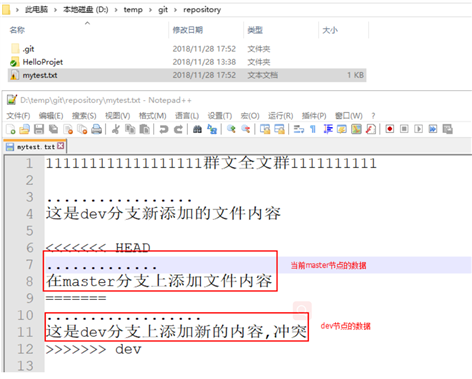Click the Save floppy disk icon
The image size is (472, 379).
tap(39, 129)
